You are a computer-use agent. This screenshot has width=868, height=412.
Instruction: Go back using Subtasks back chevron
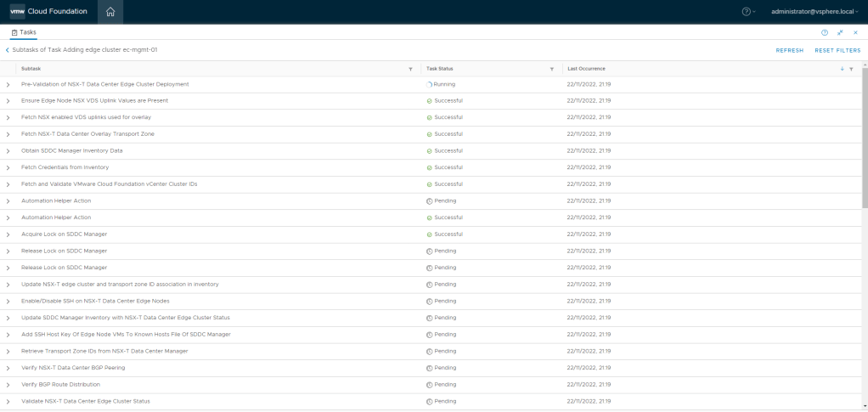coord(7,50)
